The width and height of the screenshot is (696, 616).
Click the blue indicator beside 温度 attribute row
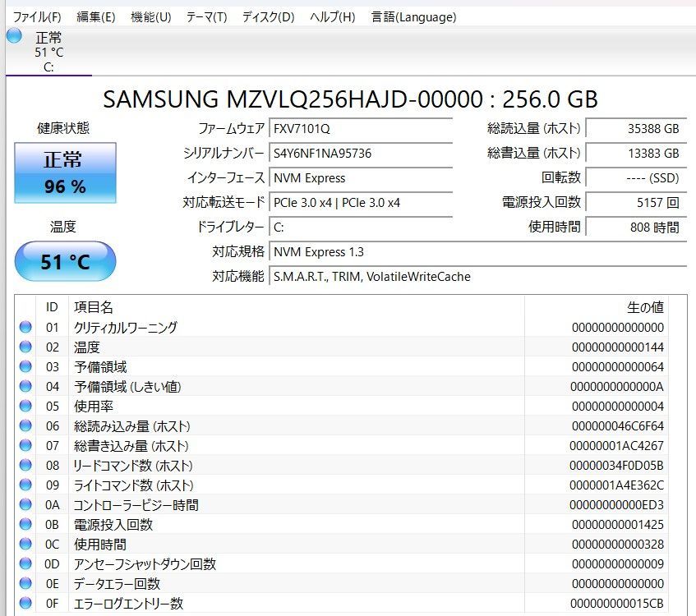click(25, 347)
